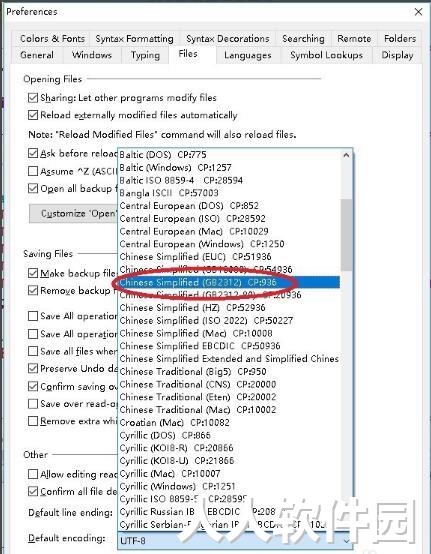Enable Remove extra whitespace checkbox

(33, 421)
